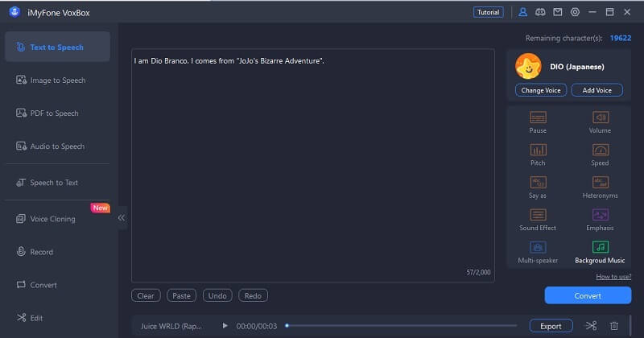
Task: Open Audio to Speech section
Action: pos(57,146)
